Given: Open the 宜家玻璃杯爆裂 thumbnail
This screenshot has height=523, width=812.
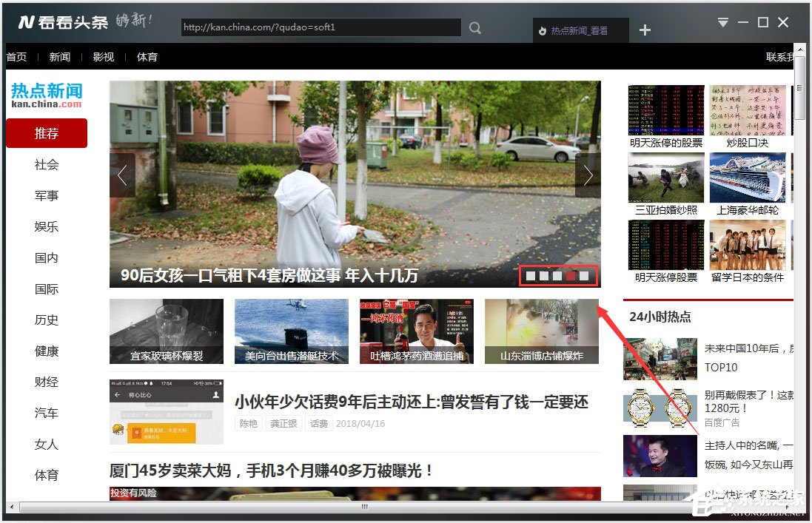Looking at the screenshot, I should (x=167, y=331).
